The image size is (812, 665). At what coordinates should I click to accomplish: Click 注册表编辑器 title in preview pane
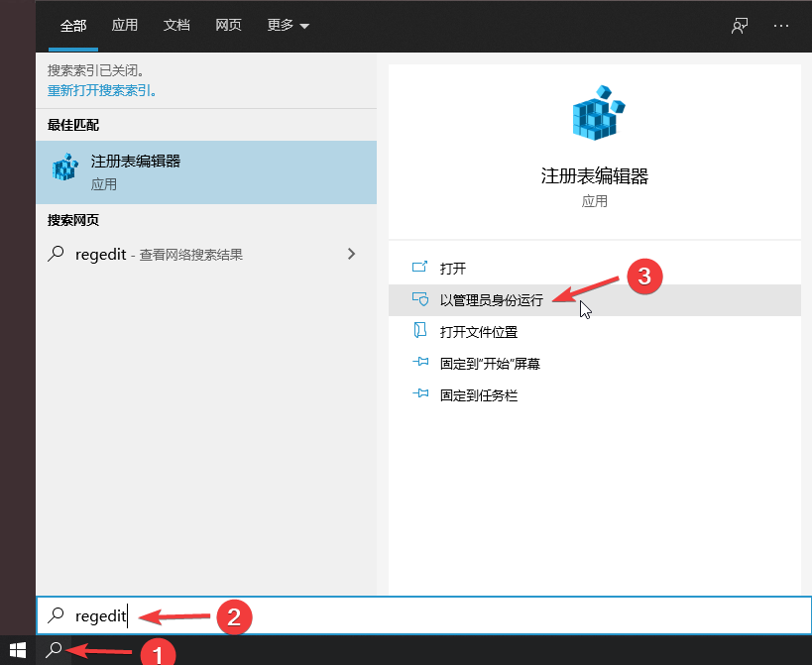coord(595,176)
